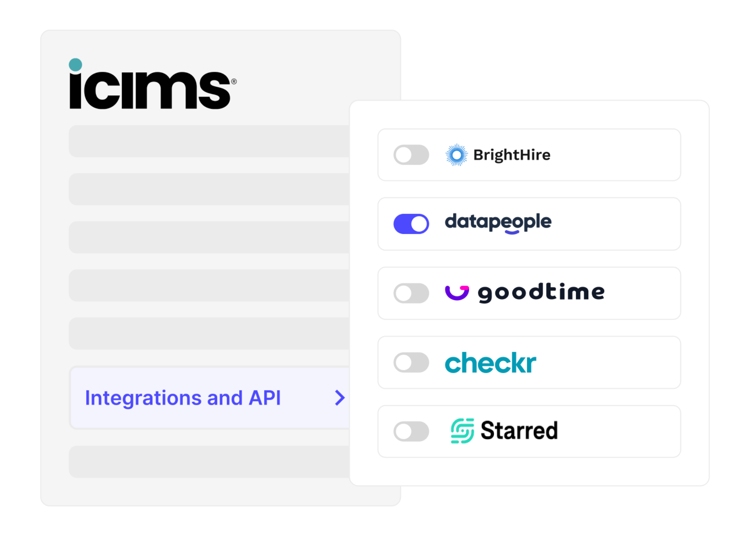Screen dimensions: 750x560
Task: Turn on the goodtime toggle
Action: click(x=411, y=293)
